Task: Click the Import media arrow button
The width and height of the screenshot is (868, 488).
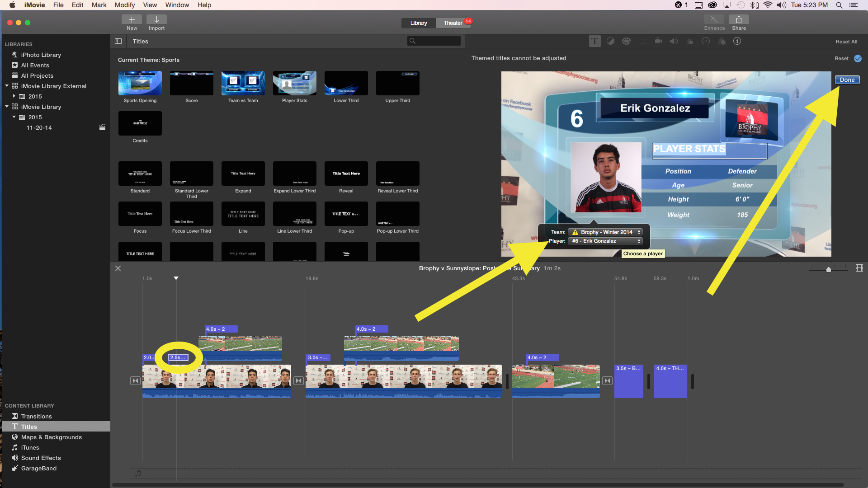Action: [156, 19]
